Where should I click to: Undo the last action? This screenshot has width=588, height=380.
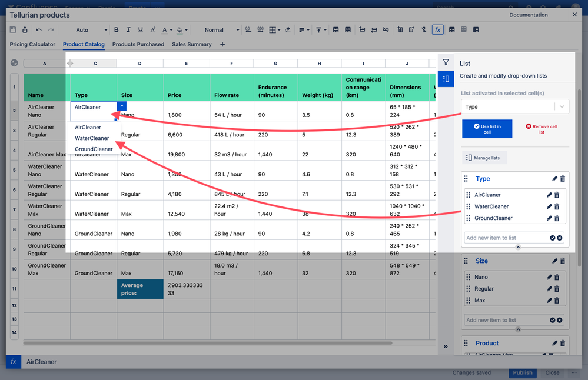(38, 30)
